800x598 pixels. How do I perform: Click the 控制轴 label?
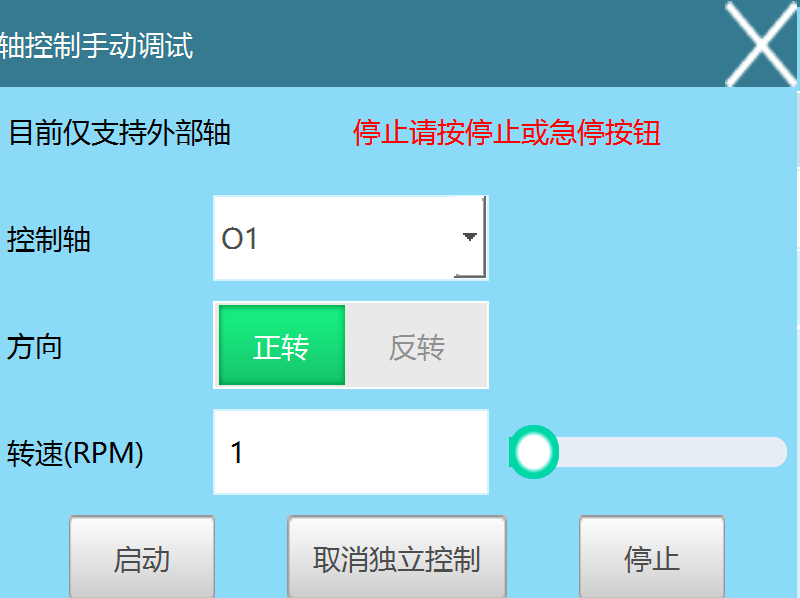pyautogui.click(x=48, y=240)
